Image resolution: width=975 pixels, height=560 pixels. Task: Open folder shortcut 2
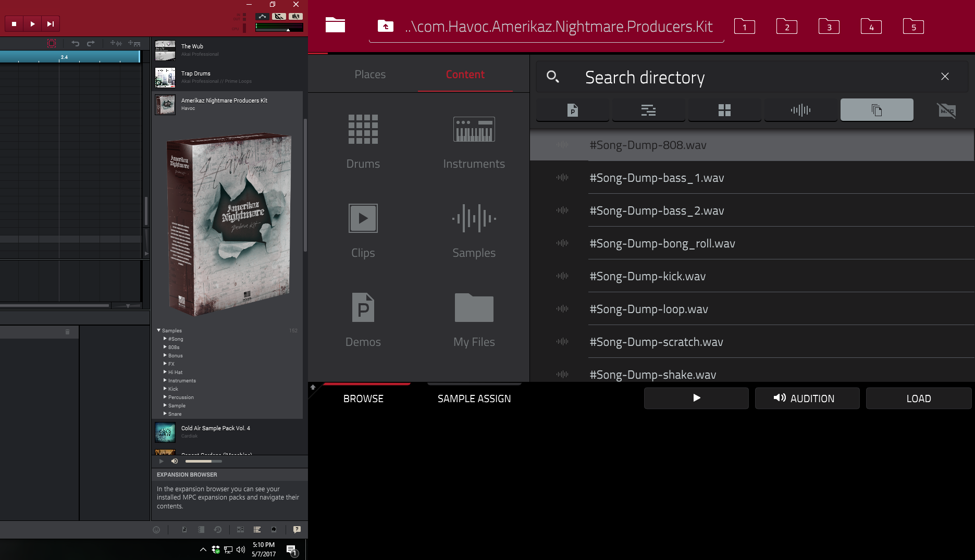tap(786, 26)
